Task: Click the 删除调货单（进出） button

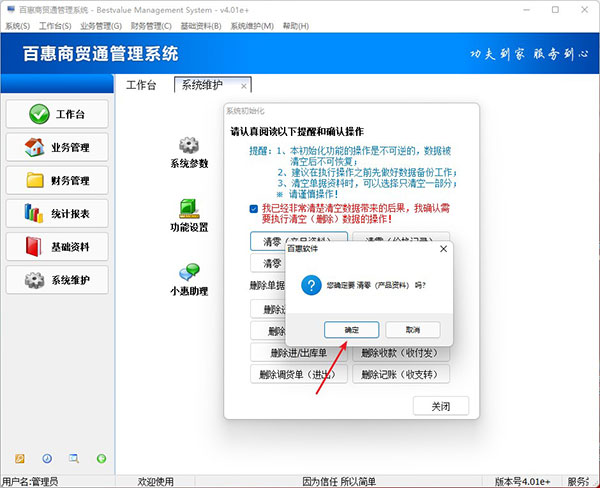Action: (298, 374)
